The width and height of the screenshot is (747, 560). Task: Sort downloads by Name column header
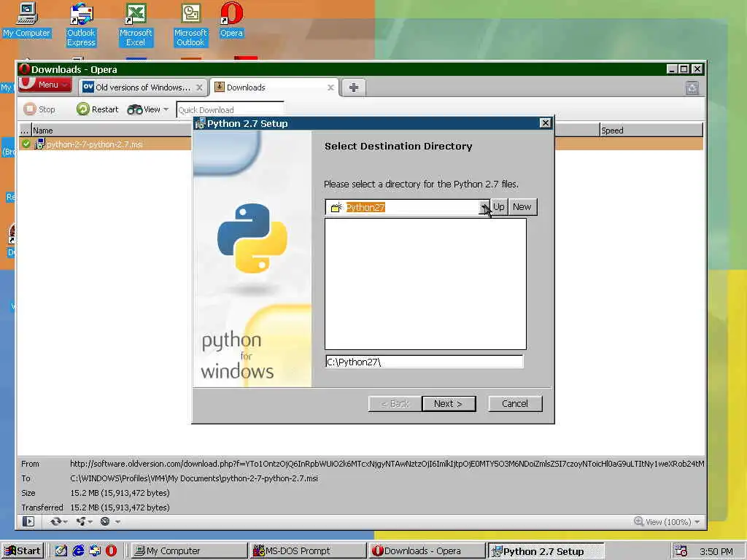tap(111, 130)
